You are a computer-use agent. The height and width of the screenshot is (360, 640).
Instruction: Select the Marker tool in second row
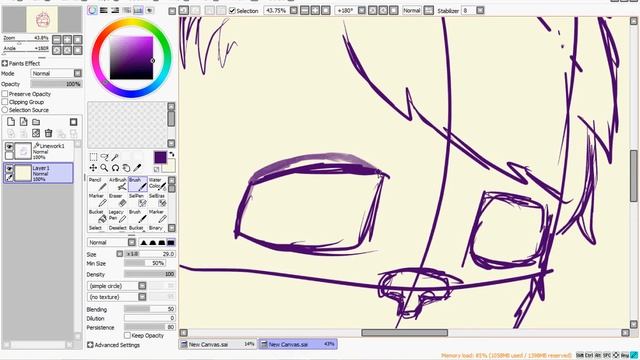(x=98, y=200)
